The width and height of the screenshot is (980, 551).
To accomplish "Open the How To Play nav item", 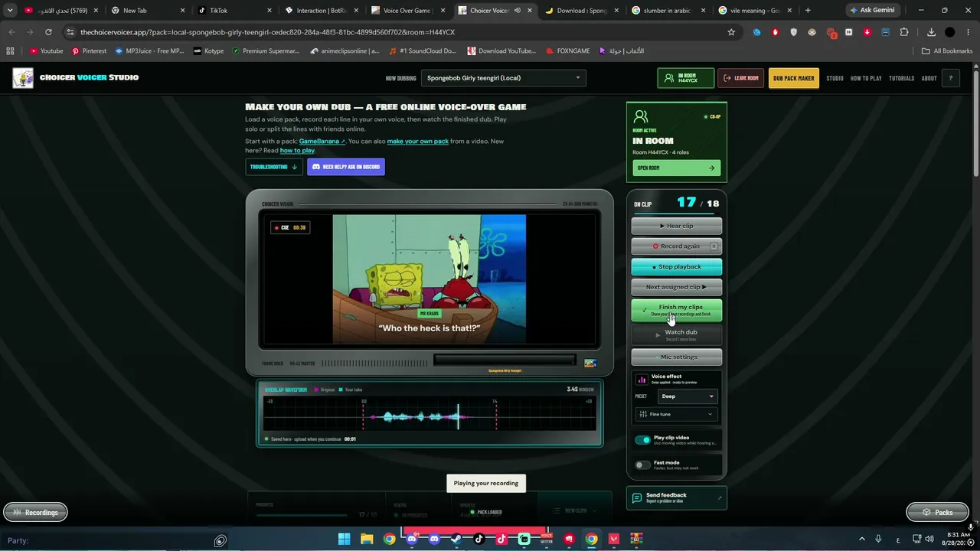I will 866,78.
